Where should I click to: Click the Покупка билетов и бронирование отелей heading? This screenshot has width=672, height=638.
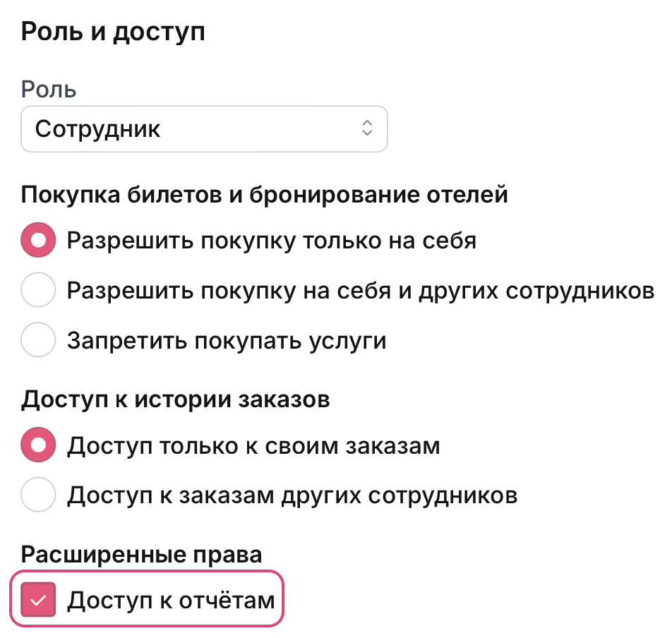[x=265, y=194]
